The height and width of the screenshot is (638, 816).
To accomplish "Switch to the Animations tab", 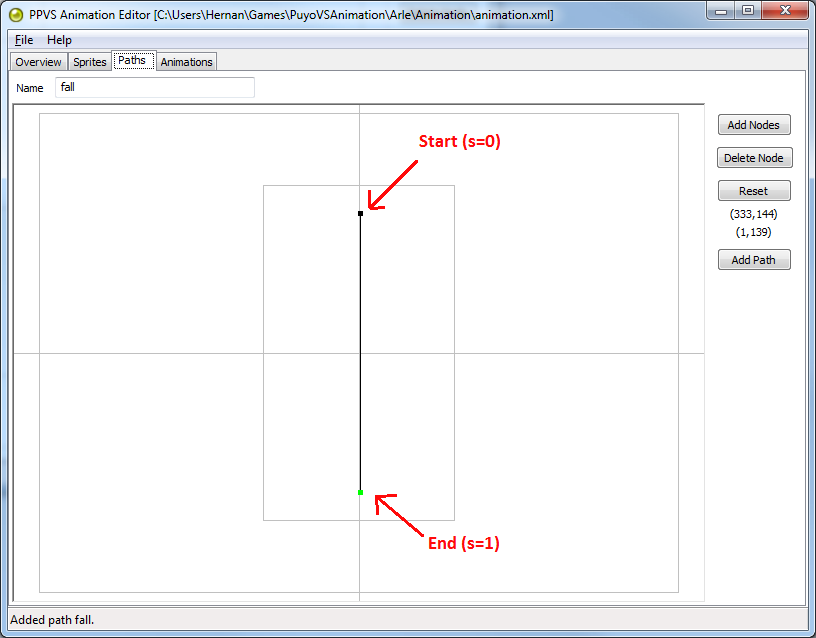I will point(186,62).
